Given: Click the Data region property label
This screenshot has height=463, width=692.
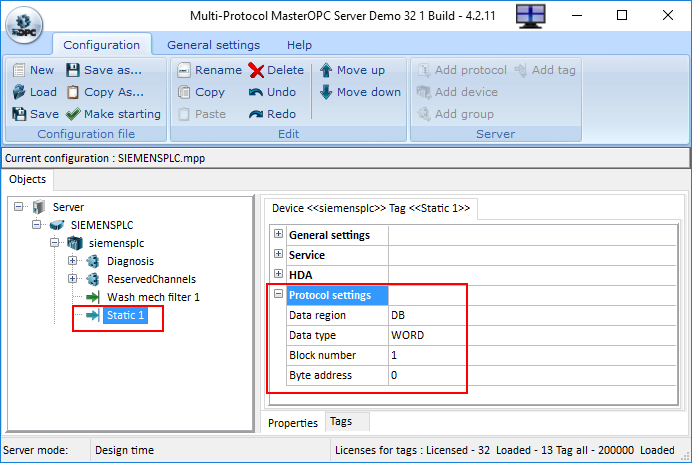Looking at the screenshot, I should coord(317,315).
